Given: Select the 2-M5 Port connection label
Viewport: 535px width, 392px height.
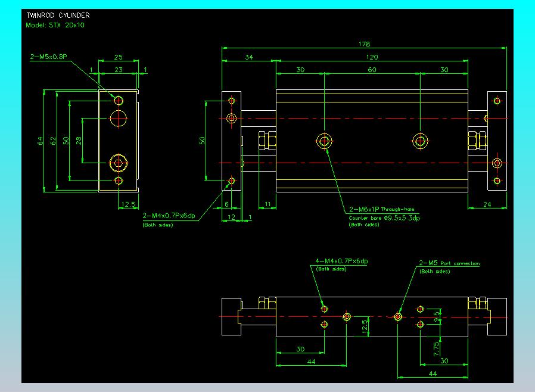Looking at the screenshot, I should click(x=449, y=263).
